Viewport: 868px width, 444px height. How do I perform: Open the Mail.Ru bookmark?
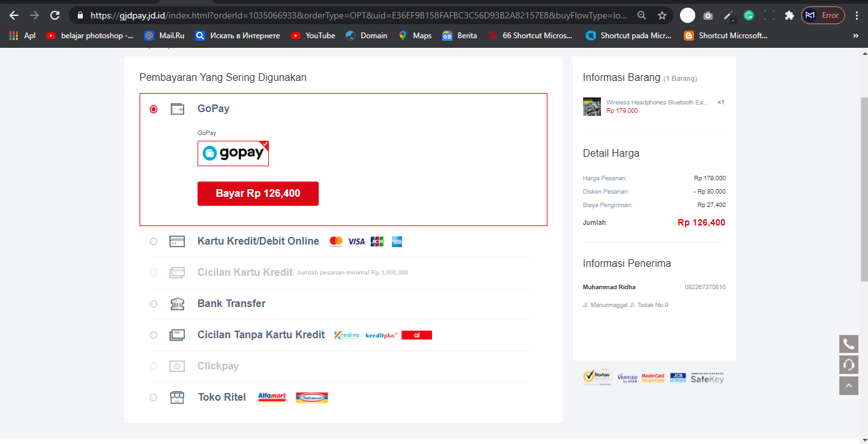coord(164,36)
